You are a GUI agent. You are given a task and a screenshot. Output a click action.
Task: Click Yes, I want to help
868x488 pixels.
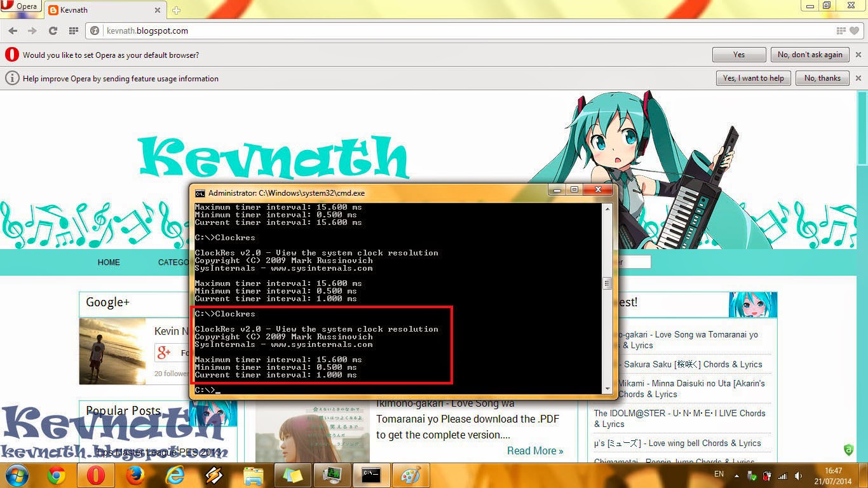754,78
